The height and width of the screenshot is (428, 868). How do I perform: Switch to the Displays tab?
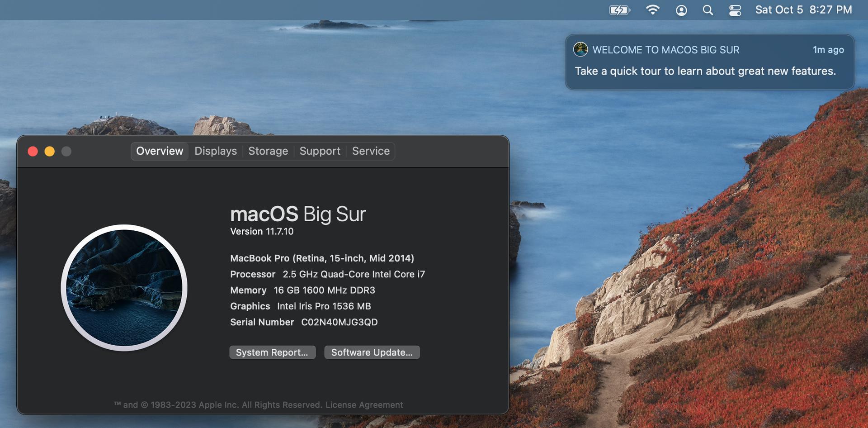pos(216,151)
